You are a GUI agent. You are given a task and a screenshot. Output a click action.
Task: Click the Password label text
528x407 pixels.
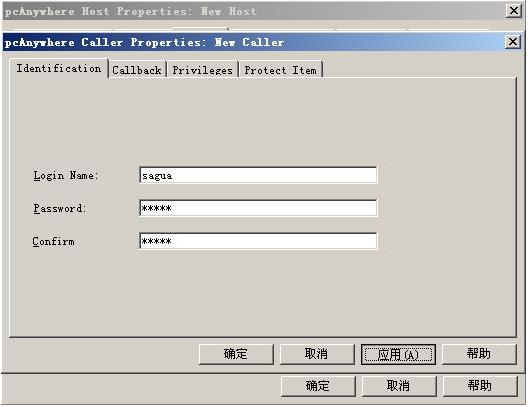tap(59, 209)
